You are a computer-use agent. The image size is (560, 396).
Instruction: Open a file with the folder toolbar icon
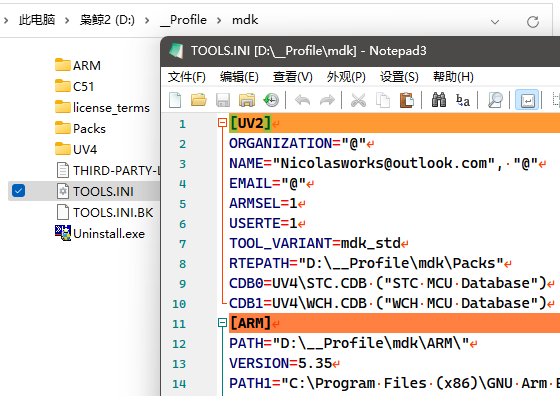tap(199, 100)
